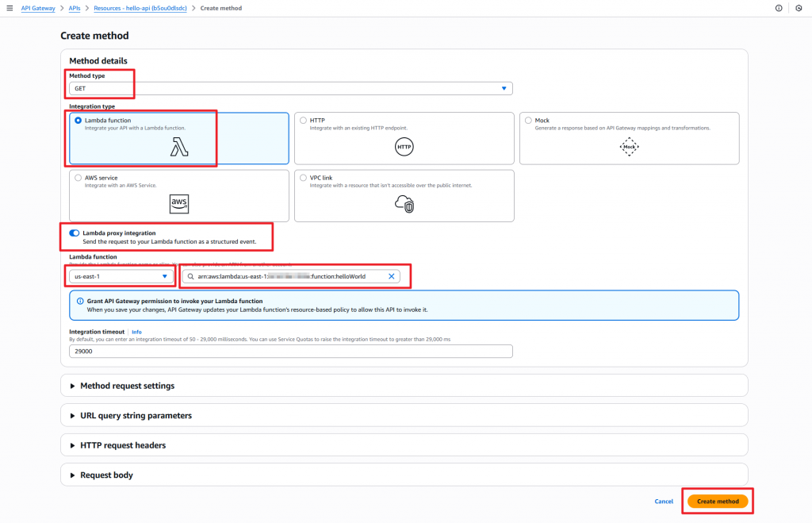Screen dimensions: 812x523
Task: Click the search magnifier in ARN field
Action: tap(190, 277)
